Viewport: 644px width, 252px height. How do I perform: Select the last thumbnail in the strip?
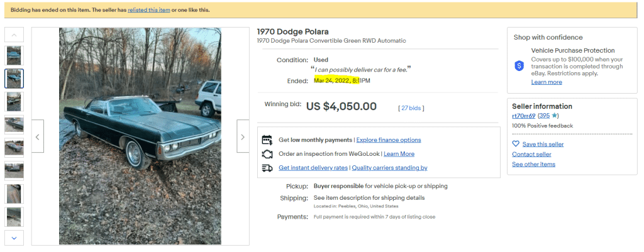point(14,216)
